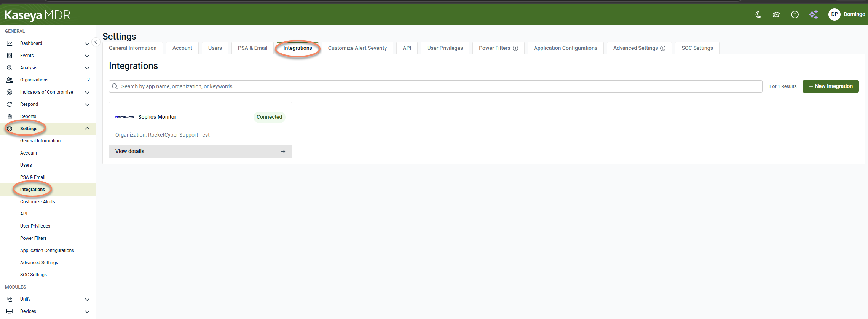
Task: Open sidebar Account under Settings
Action: point(48,153)
